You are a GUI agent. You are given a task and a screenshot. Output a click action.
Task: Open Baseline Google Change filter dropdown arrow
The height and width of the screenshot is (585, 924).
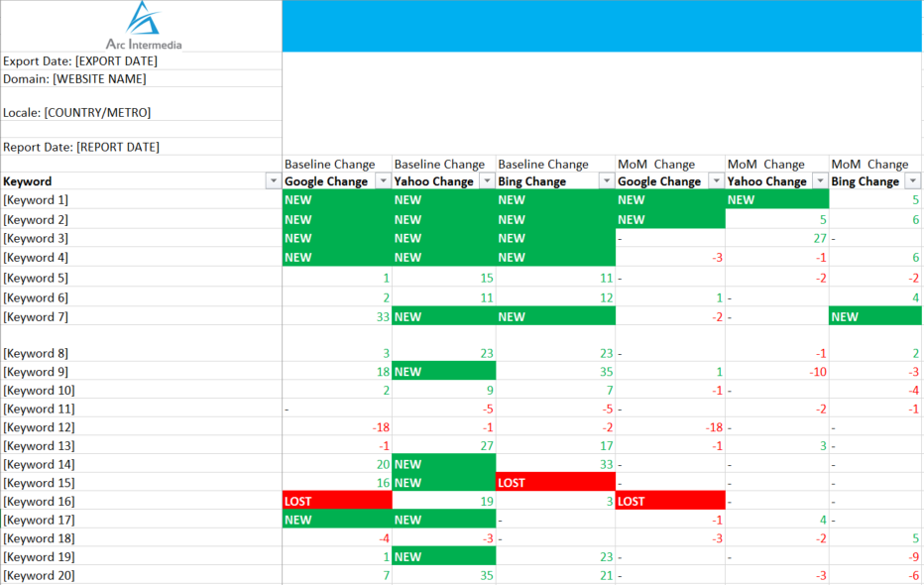[382, 181]
